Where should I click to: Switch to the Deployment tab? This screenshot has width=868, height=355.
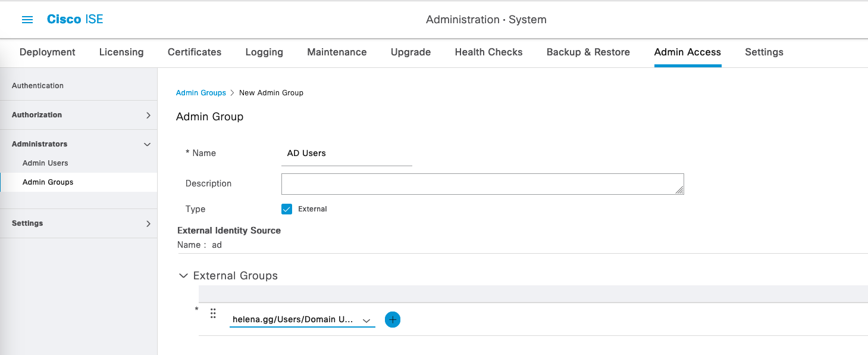point(48,52)
